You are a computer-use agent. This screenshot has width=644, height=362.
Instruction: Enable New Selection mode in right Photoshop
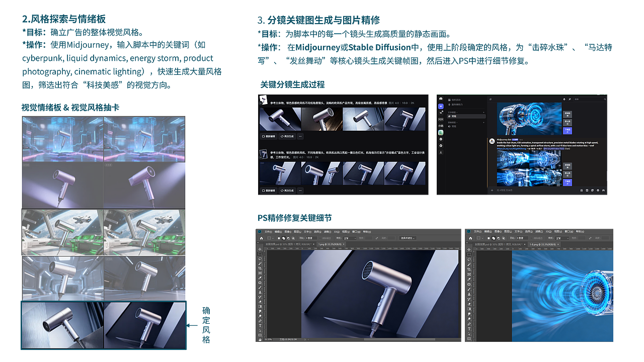coord(489,238)
